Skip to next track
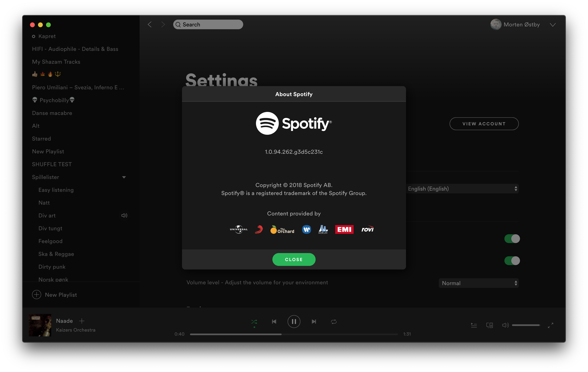Viewport: 588px width, 372px height. coord(314,322)
